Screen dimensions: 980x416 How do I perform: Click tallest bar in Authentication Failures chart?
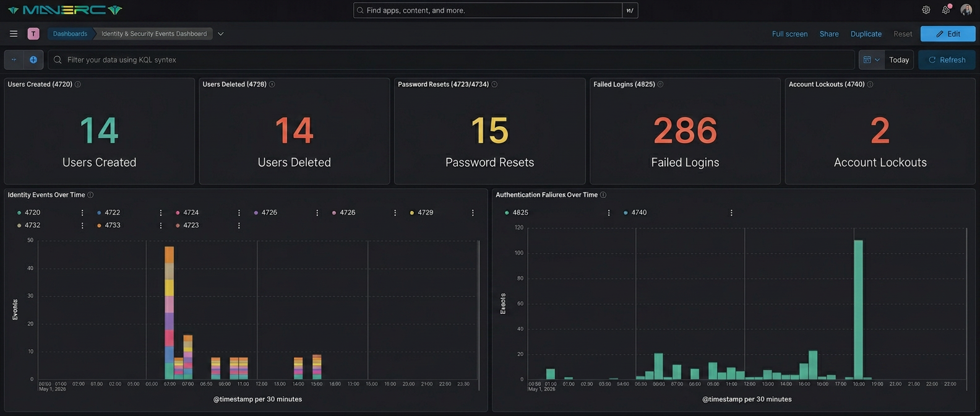click(858, 310)
